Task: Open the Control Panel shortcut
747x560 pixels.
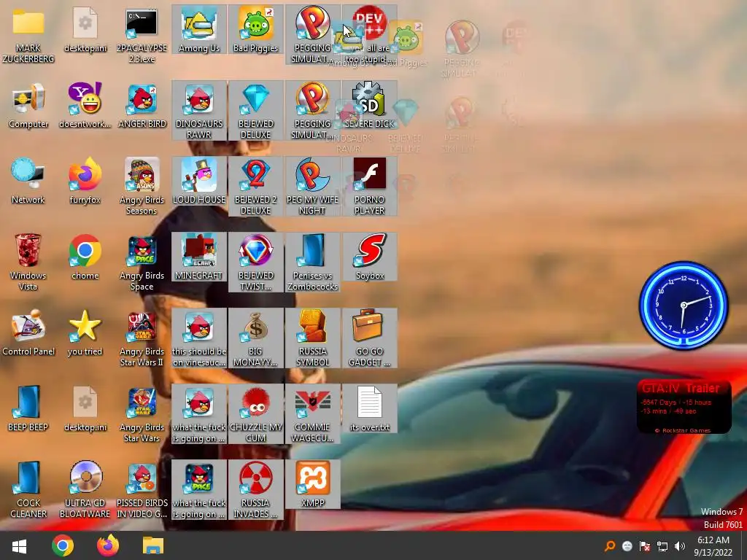Action: (x=28, y=333)
